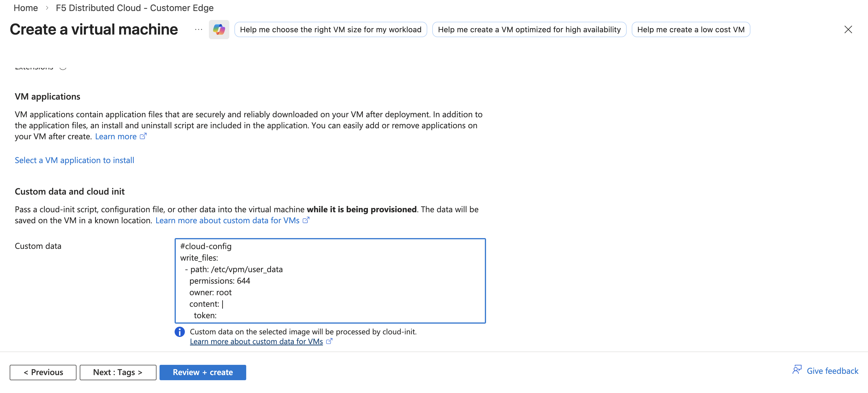This screenshot has height=393, width=868.
Task: Navigate to Home via breadcrumb
Action: point(26,8)
